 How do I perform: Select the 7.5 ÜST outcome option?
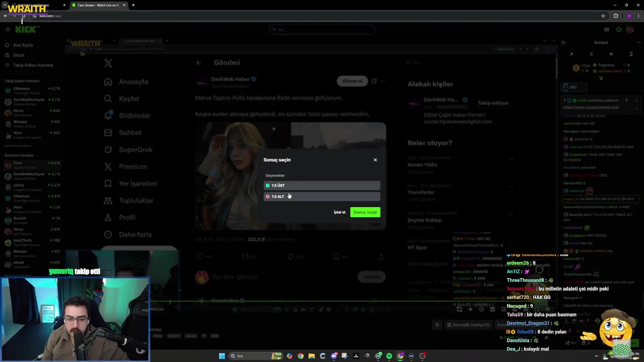coord(322,186)
